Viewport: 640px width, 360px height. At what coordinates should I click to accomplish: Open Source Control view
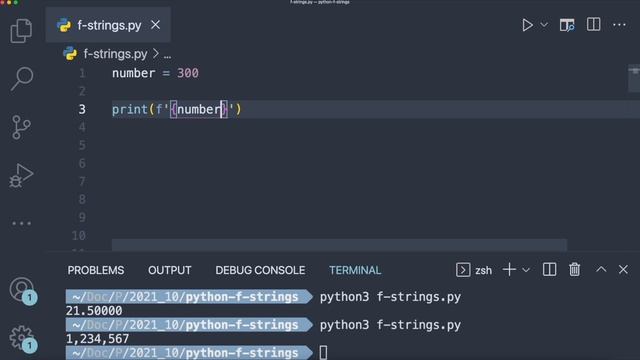(x=21, y=127)
